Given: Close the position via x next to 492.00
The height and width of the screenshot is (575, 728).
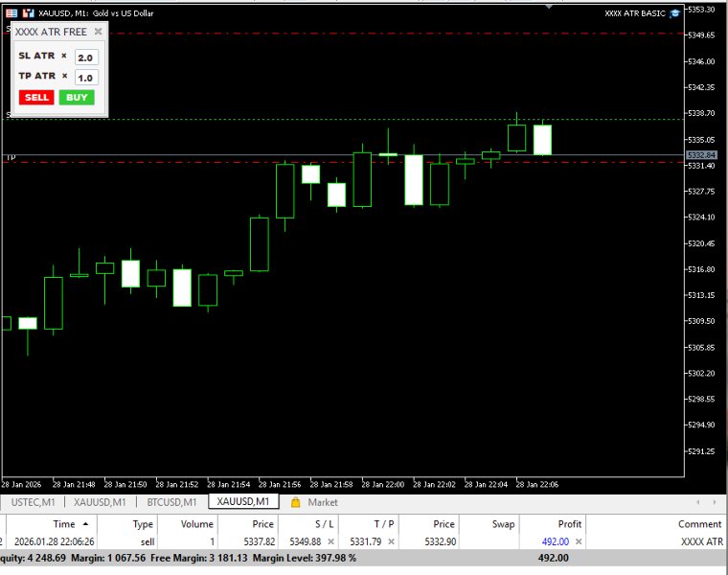Looking at the screenshot, I should pyautogui.click(x=579, y=541).
